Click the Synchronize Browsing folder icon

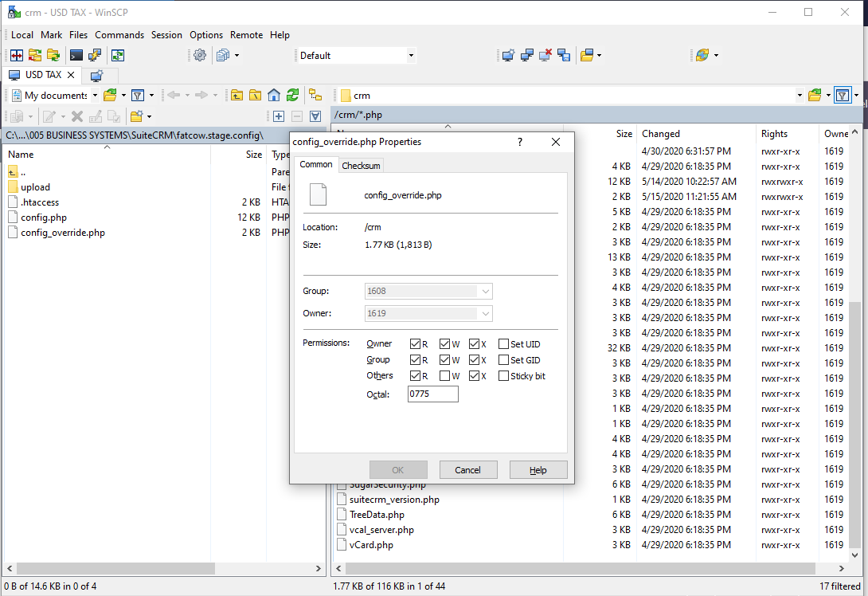click(53, 56)
